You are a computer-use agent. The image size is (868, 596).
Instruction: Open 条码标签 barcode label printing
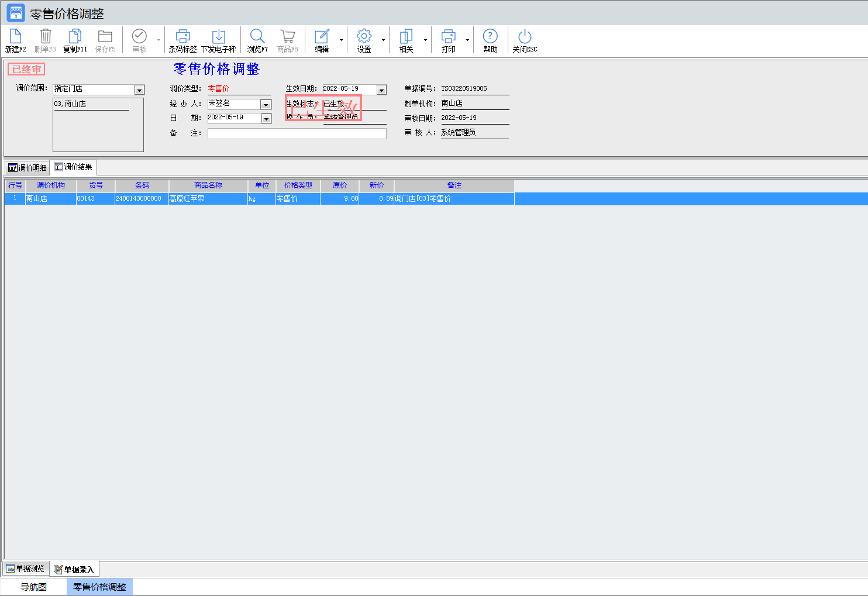182,37
